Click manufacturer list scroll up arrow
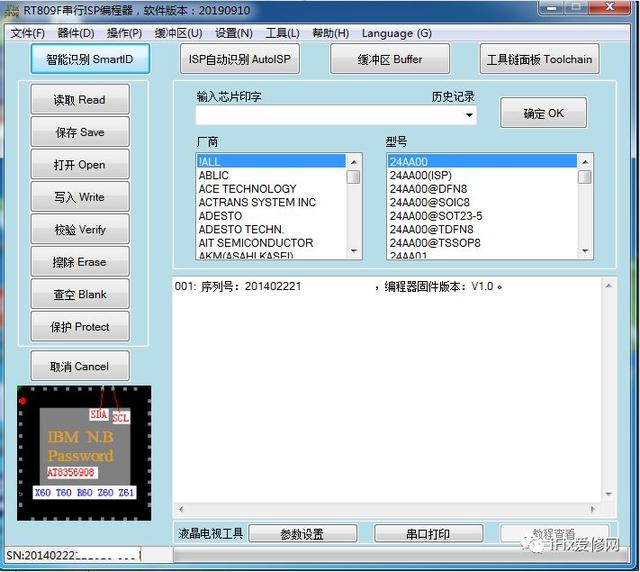Image resolution: width=640 pixels, height=572 pixels. pos(354,162)
